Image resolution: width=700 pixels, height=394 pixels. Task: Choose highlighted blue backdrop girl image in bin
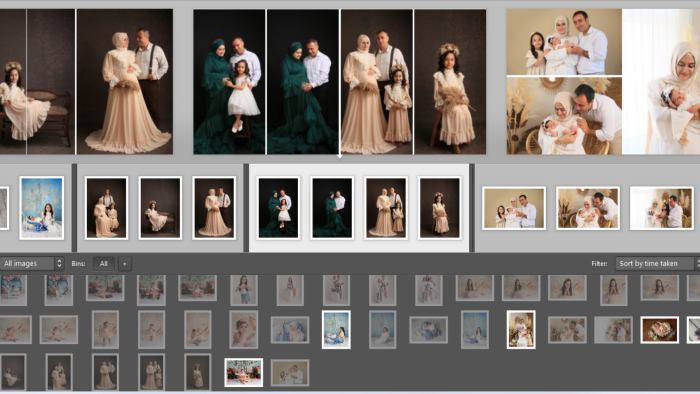[x=336, y=330]
